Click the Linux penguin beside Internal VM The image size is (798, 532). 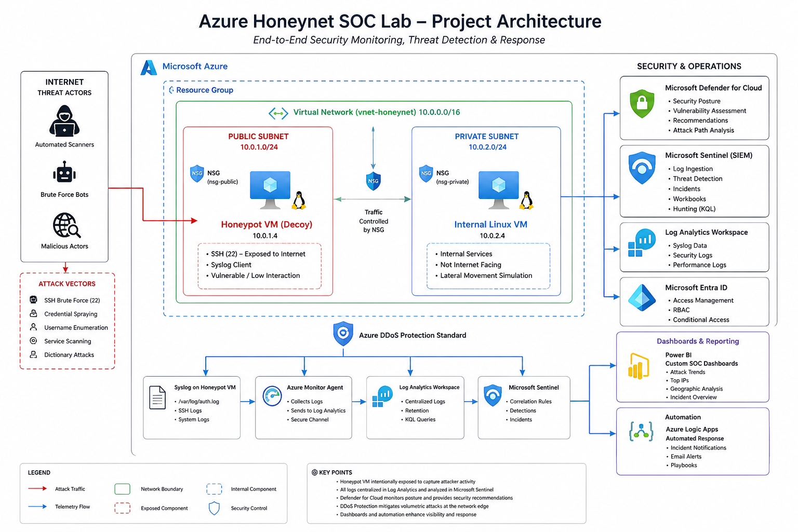click(527, 200)
